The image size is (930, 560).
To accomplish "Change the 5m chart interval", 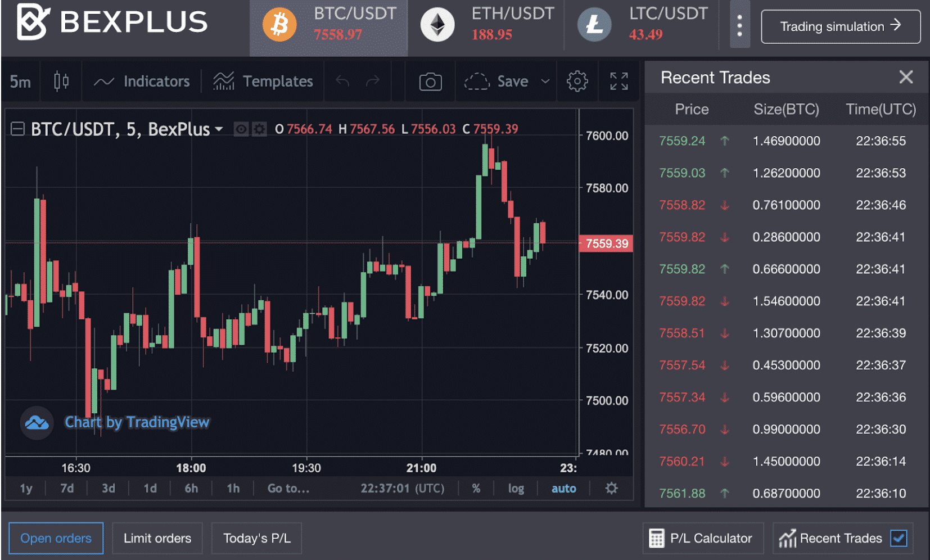I will pyautogui.click(x=20, y=82).
